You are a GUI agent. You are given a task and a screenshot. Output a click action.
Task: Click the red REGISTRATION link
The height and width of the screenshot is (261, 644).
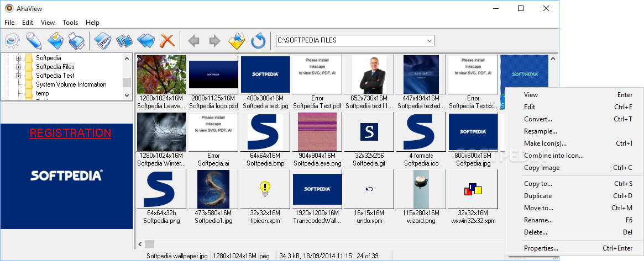click(70, 133)
